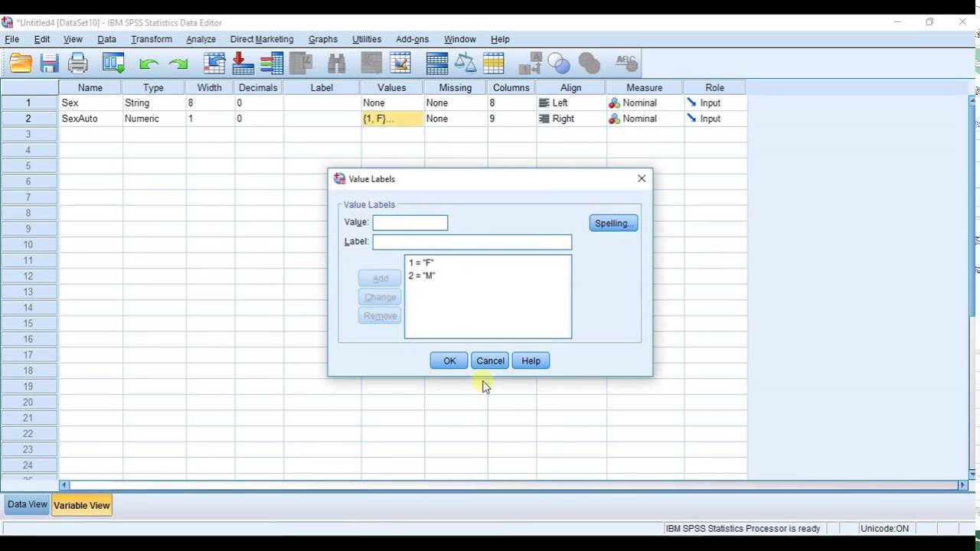Click the Sex variable name cell
This screenshot has width=980, height=551.
click(90, 103)
